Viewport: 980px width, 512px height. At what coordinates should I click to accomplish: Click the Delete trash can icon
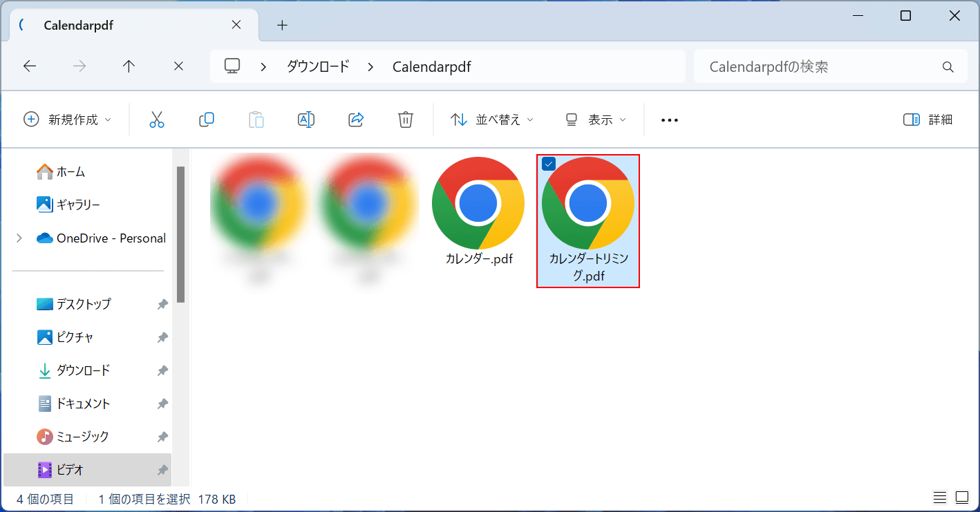406,120
